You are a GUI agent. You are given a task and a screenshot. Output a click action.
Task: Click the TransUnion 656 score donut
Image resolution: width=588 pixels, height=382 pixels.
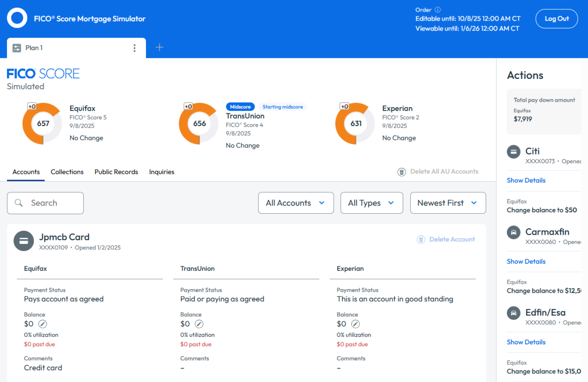(199, 124)
